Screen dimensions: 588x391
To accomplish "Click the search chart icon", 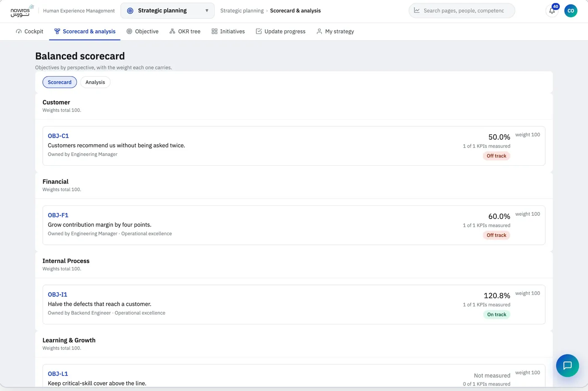I will coord(417,10).
